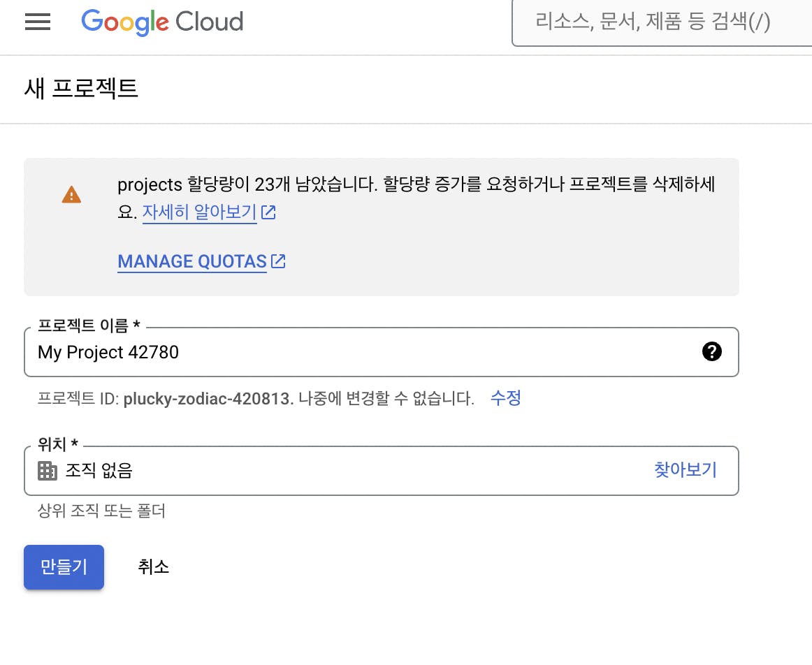Show help via the question mark icon
The image size is (812, 665).
[x=711, y=351]
